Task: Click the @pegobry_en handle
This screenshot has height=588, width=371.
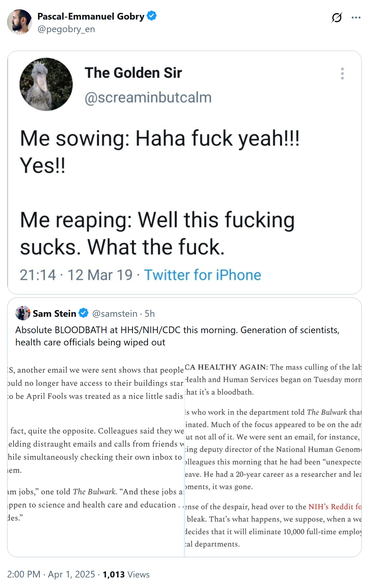Action: coord(66,29)
